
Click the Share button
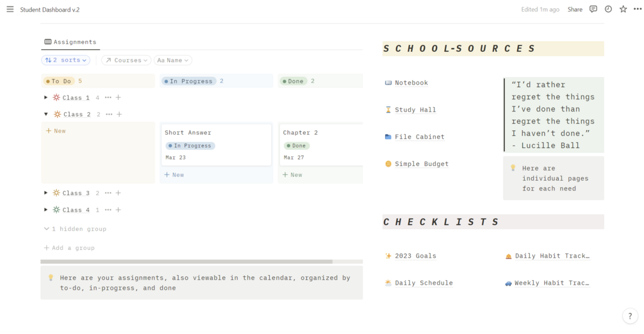(575, 10)
